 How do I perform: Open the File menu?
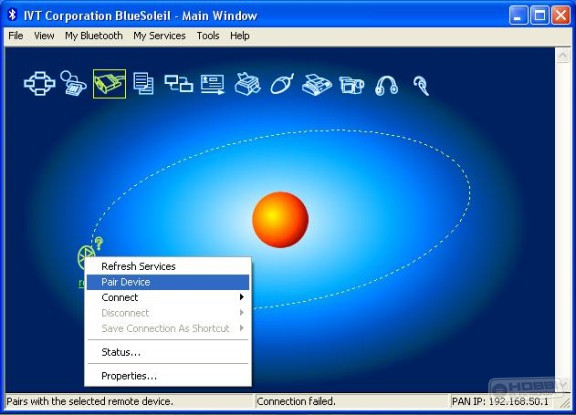pyautogui.click(x=15, y=36)
